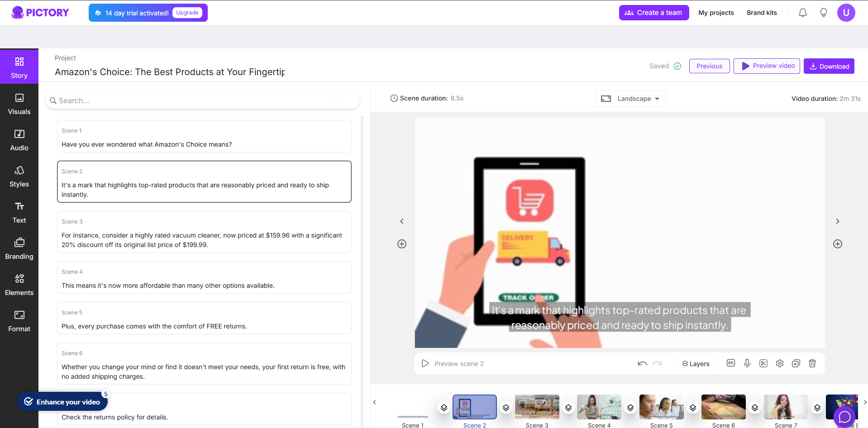Open transition between Scene 1 and Scene 2
868x428 pixels.
coord(444,408)
